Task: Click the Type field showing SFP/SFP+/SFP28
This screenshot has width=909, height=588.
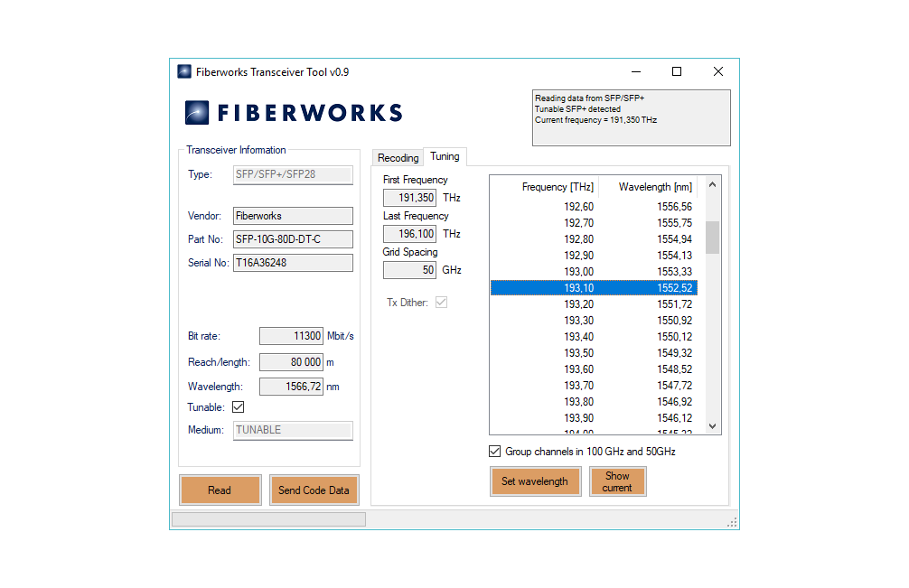Action: (x=293, y=175)
